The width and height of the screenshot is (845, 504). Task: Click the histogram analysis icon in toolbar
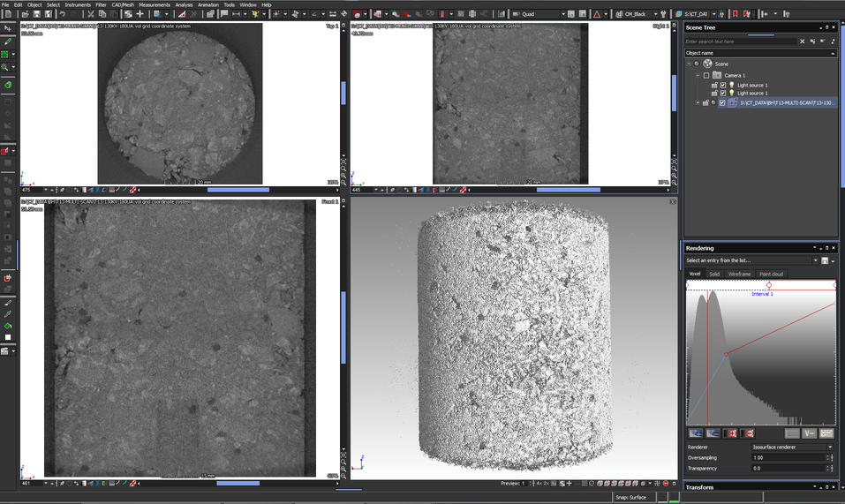pos(502,14)
